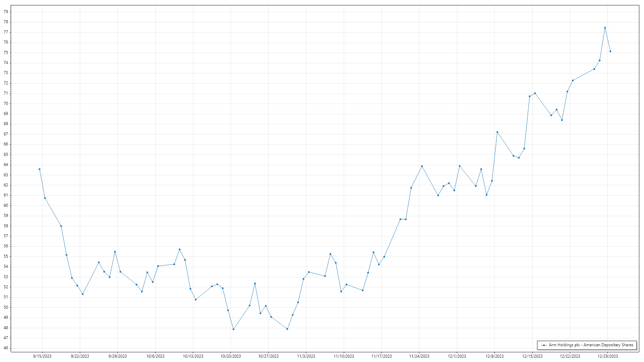Click the final data point near 75

point(610,51)
